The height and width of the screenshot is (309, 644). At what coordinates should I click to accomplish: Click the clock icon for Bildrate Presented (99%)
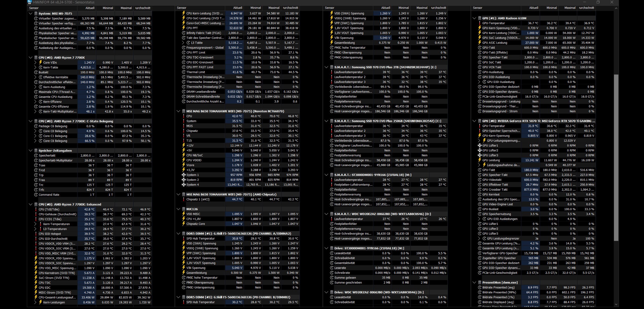point(480,292)
